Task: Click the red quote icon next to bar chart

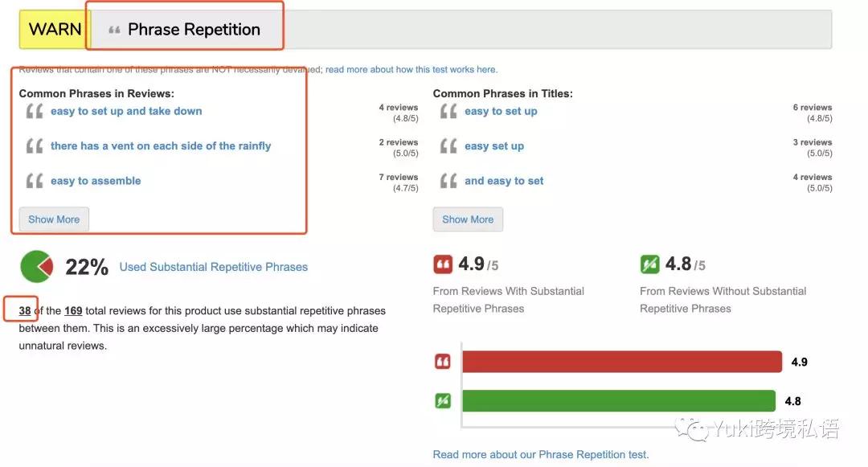Action: (442, 362)
